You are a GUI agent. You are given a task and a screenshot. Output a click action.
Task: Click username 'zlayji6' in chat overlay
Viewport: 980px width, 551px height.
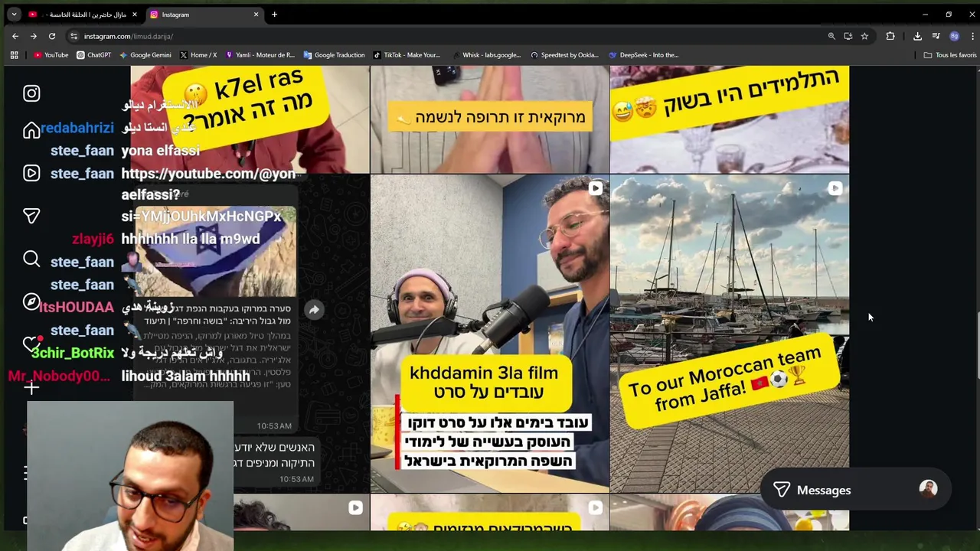93,240
